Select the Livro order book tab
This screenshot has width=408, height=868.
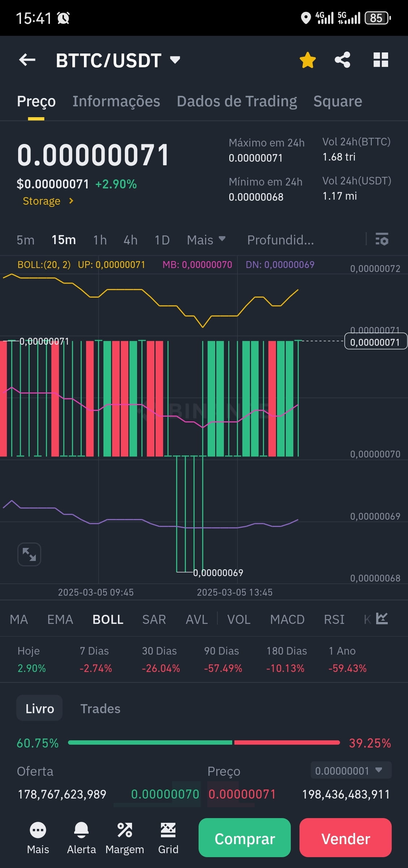[39, 708]
